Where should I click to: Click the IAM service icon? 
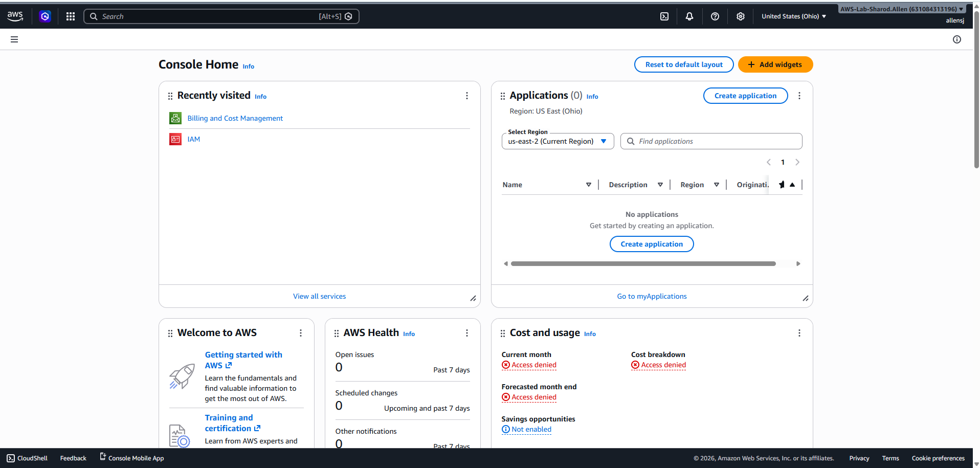[175, 139]
